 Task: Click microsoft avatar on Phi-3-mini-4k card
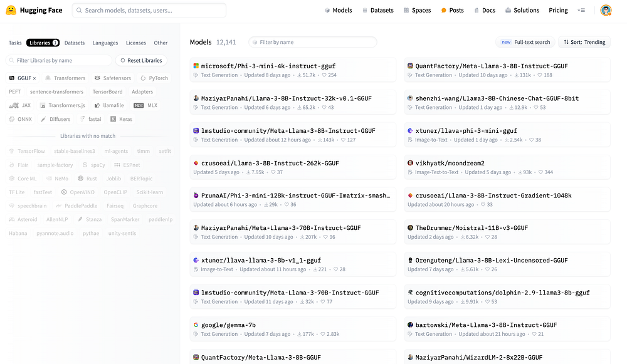click(x=196, y=66)
